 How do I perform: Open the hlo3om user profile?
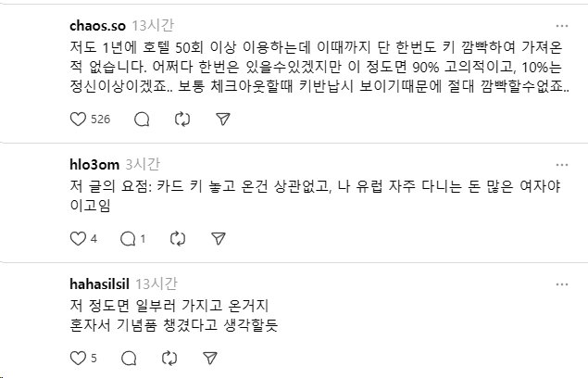tap(95, 164)
